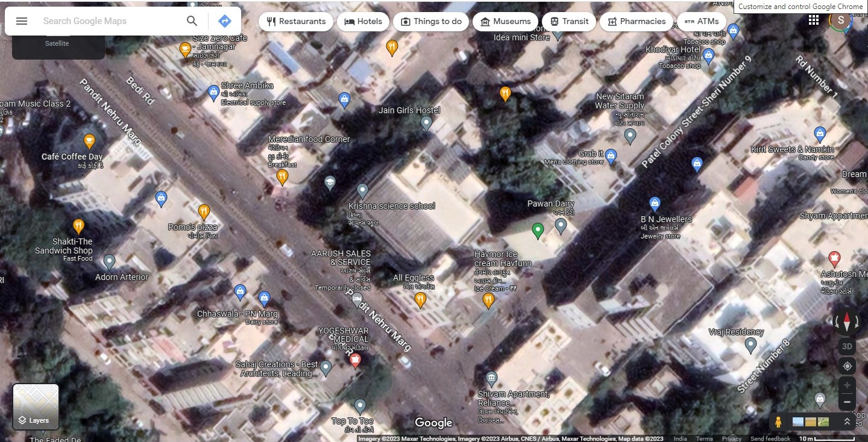Screen dimensions: 868x442
Task: Open All Eggless restaurant pin
Action: [421, 299]
